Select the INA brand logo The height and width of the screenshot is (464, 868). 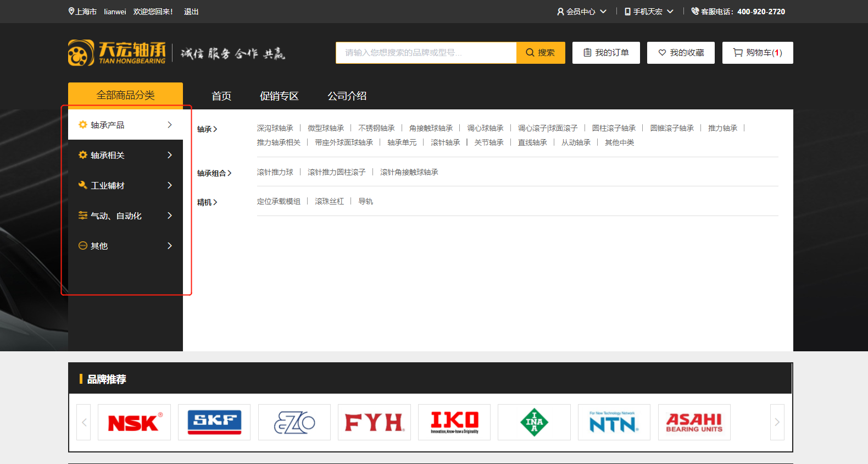(x=534, y=422)
